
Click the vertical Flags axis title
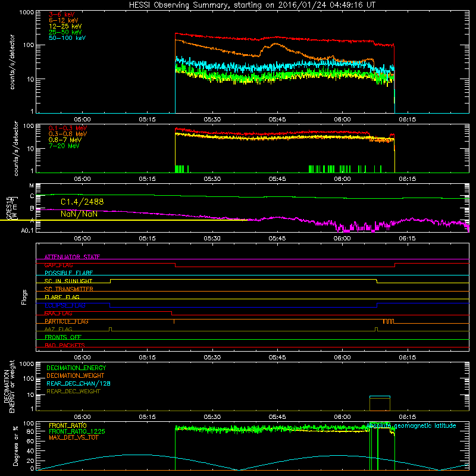tap(24, 297)
